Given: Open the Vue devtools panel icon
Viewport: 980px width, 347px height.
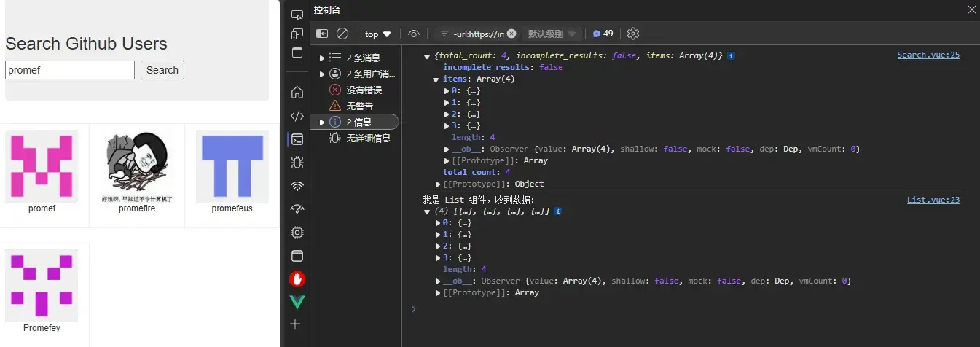Looking at the screenshot, I should (x=297, y=302).
